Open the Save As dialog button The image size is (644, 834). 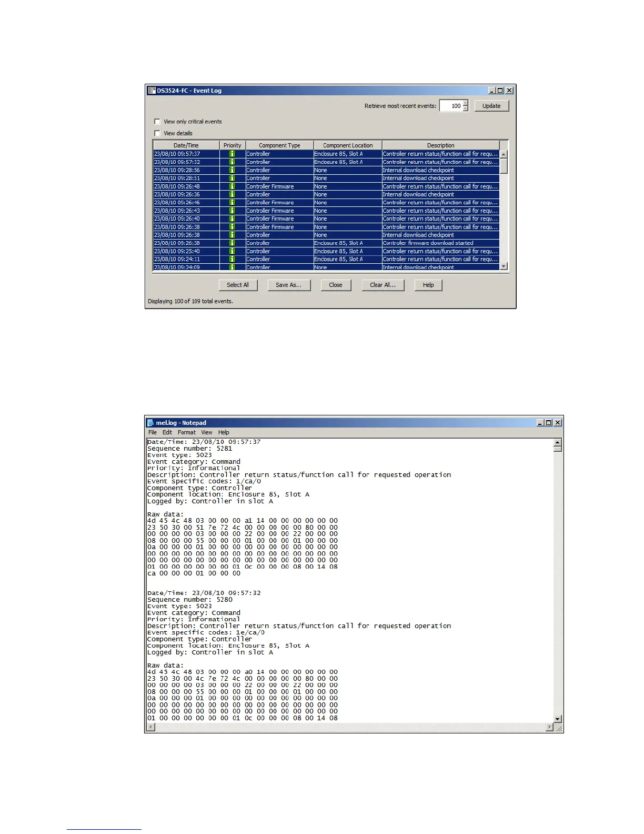(x=288, y=285)
